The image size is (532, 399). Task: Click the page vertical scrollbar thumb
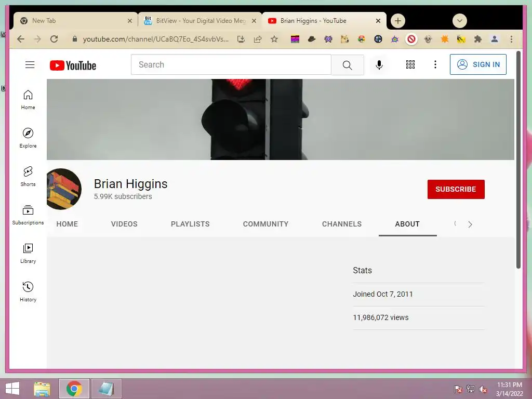click(518, 159)
